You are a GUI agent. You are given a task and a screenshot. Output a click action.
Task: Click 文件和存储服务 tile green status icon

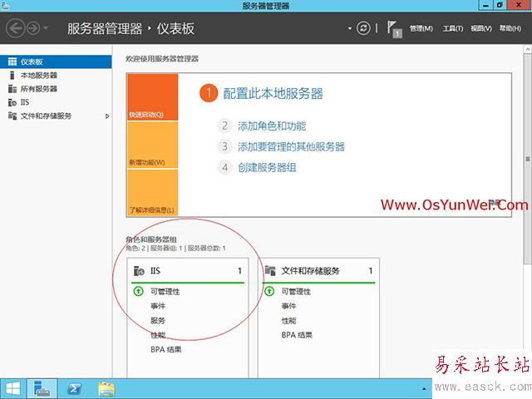point(269,291)
